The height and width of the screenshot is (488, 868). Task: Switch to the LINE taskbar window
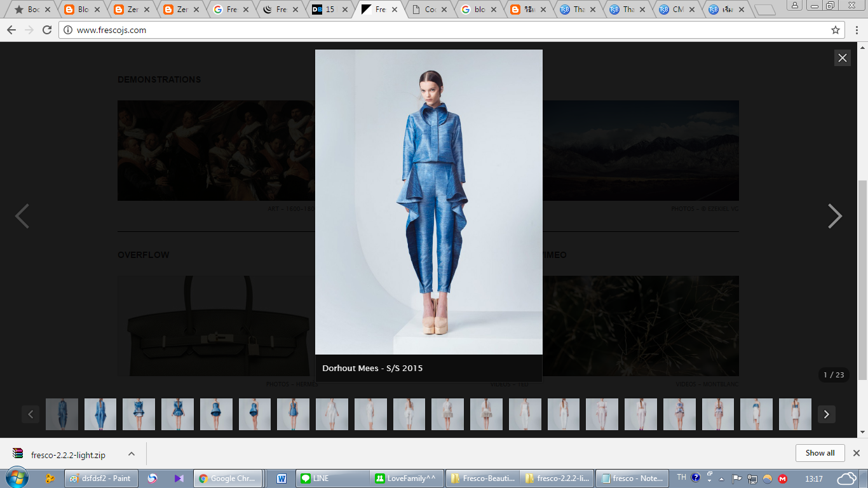(332, 478)
